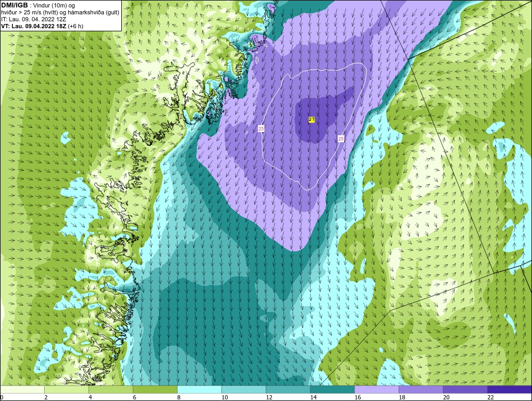Click the scale label 4

[90, 397]
